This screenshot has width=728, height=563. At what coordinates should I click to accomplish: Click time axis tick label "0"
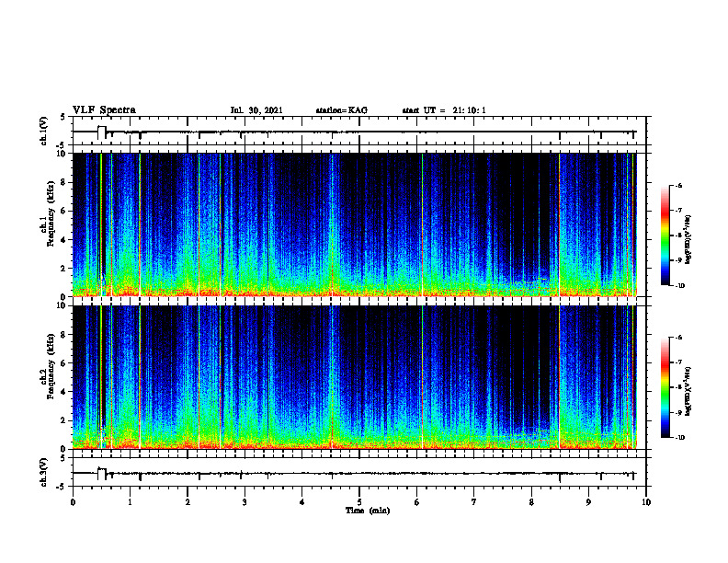tap(73, 502)
